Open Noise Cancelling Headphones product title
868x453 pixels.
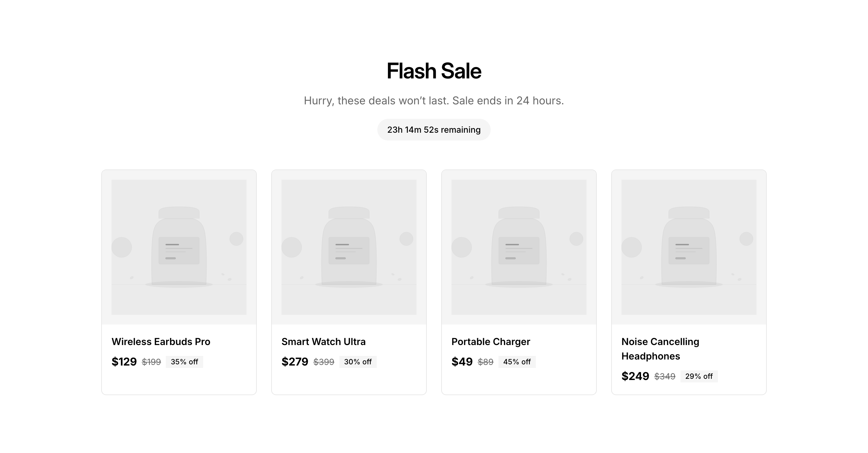tap(660, 349)
